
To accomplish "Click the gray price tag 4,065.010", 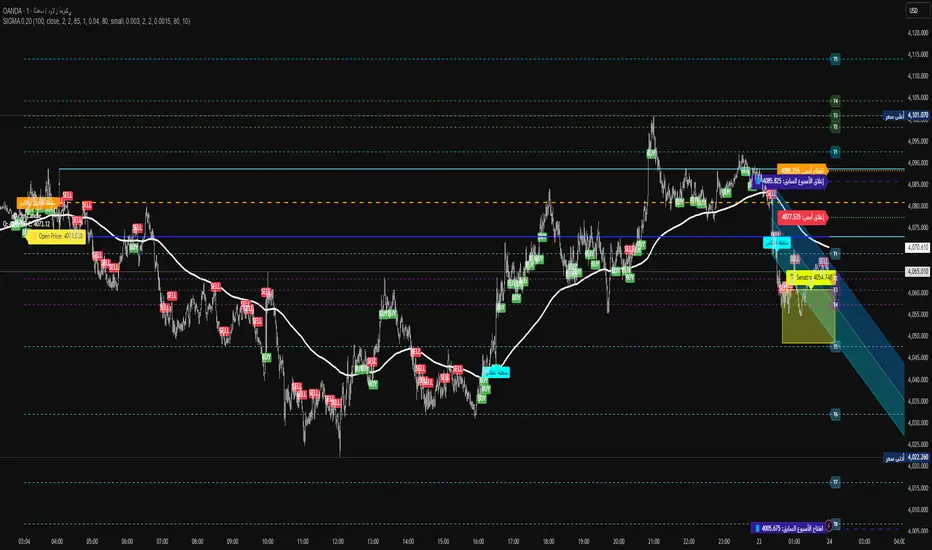I will coord(917,271).
